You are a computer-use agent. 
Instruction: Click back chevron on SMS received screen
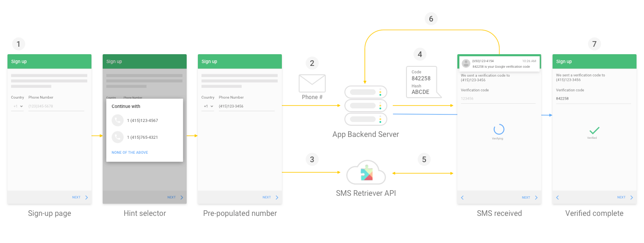pos(462,198)
